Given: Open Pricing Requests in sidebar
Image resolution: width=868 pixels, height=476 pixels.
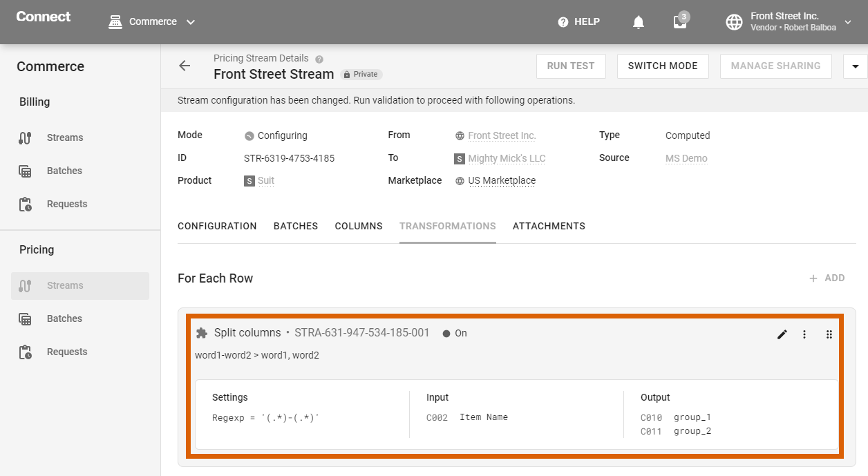Looking at the screenshot, I should point(80,352).
